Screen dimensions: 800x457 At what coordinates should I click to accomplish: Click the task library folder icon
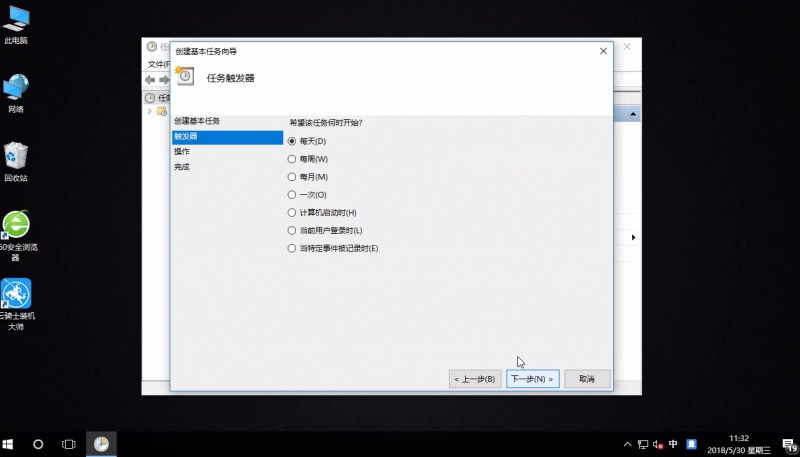click(162, 111)
